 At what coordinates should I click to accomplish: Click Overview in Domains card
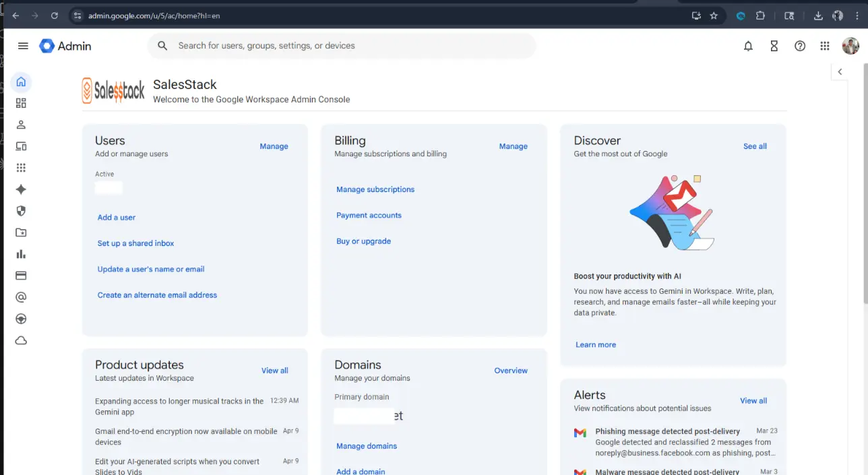[x=511, y=371]
